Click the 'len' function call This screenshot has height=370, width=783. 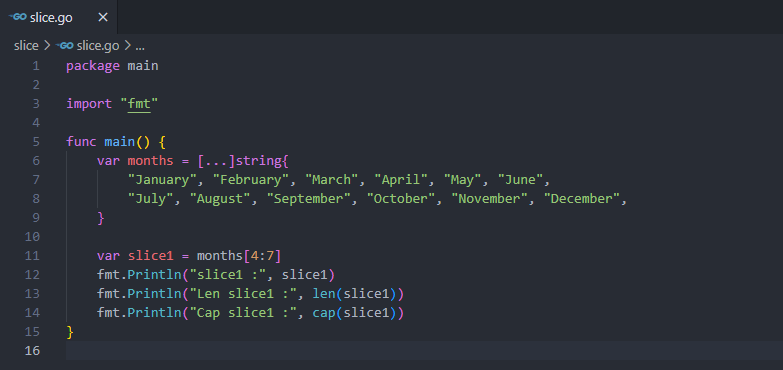(x=324, y=294)
